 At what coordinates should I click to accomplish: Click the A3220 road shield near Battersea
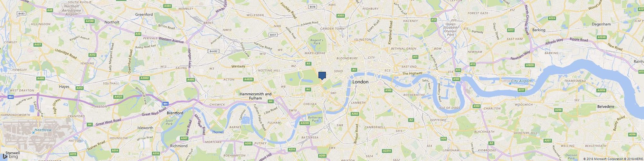pos(304,123)
